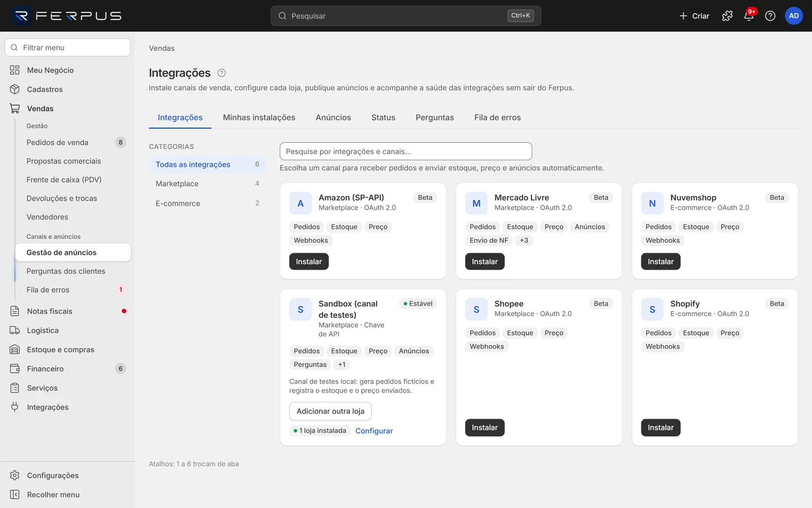Focus the Filtrar menu field
Image resolution: width=812 pixels, height=508 pixels.
(67, 48)
